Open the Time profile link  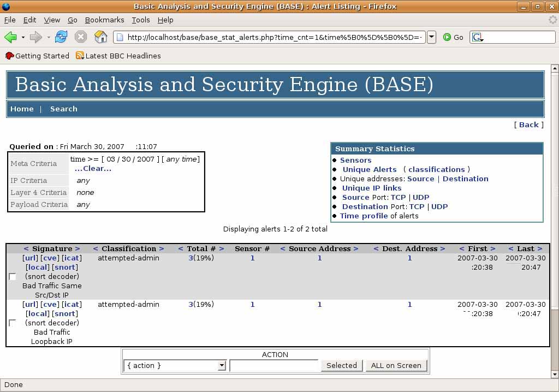coord(364,216)
